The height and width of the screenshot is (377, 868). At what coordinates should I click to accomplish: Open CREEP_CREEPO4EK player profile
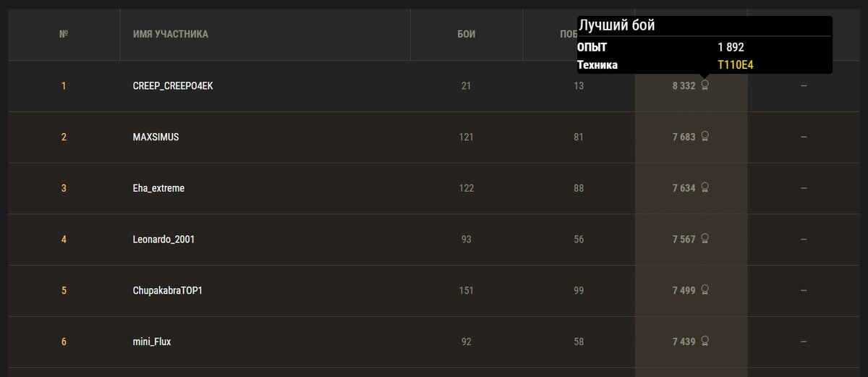coord(173,86)
